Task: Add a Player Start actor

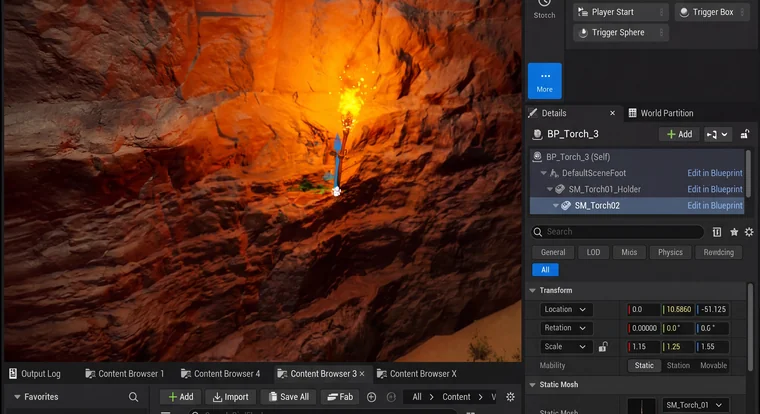Action: (x=621, y=12)
